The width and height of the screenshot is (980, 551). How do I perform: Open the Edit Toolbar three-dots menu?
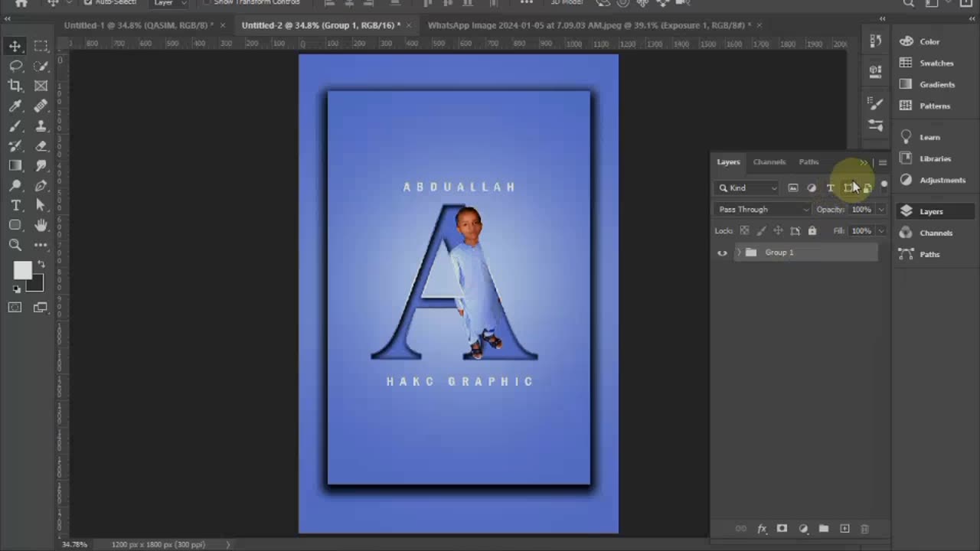tap(41, 245)
